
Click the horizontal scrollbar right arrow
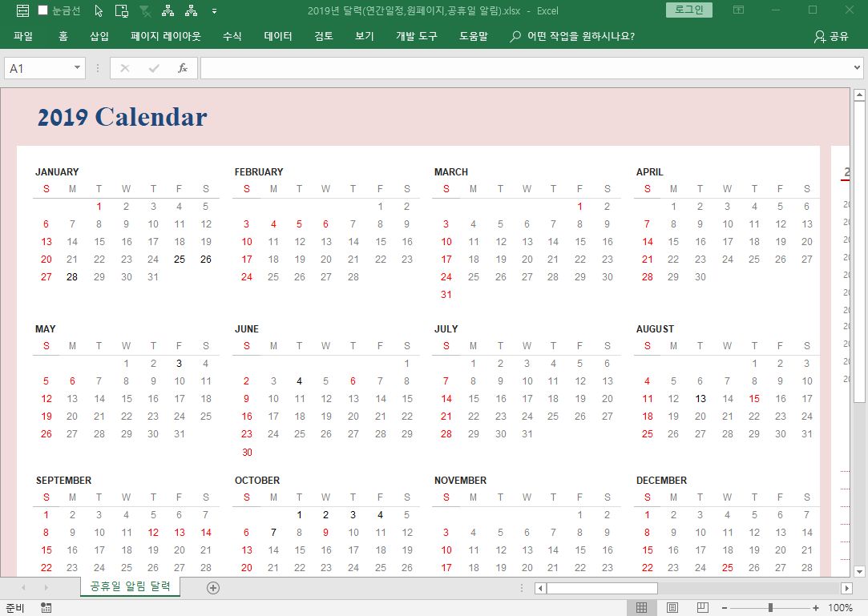[x=846, y=588]
